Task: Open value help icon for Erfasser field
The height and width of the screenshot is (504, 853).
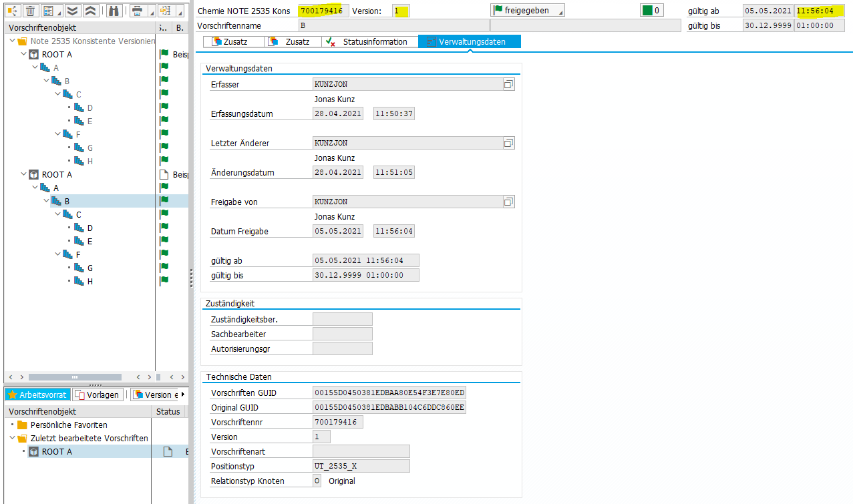Action: coord(508,84)
